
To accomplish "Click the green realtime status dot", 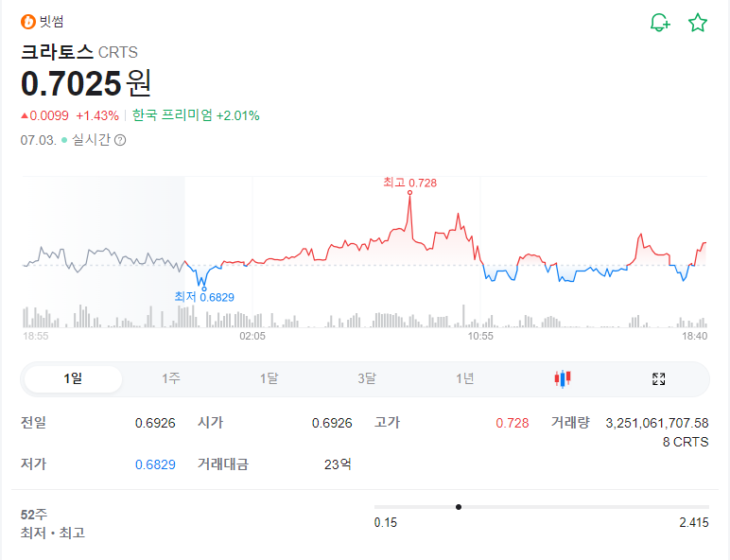I will pos(64,140).
